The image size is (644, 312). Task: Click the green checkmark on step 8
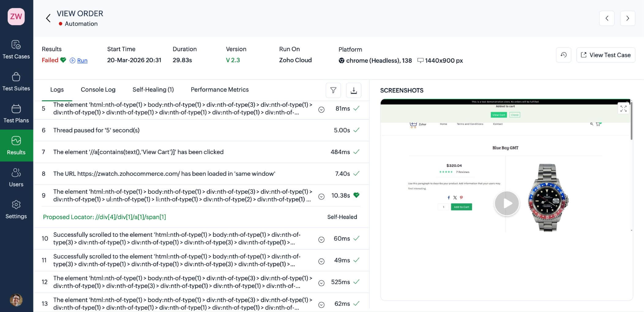point(356,173)
